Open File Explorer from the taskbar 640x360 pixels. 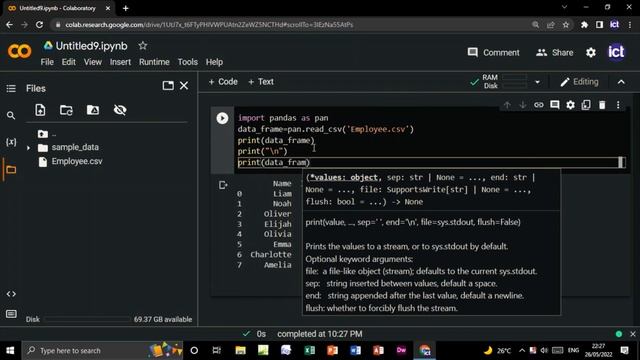pos(240,351)
